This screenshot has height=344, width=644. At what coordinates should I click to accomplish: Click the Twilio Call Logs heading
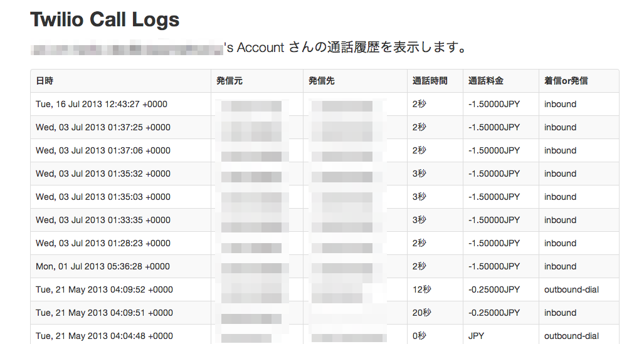(x=105, y=19)
